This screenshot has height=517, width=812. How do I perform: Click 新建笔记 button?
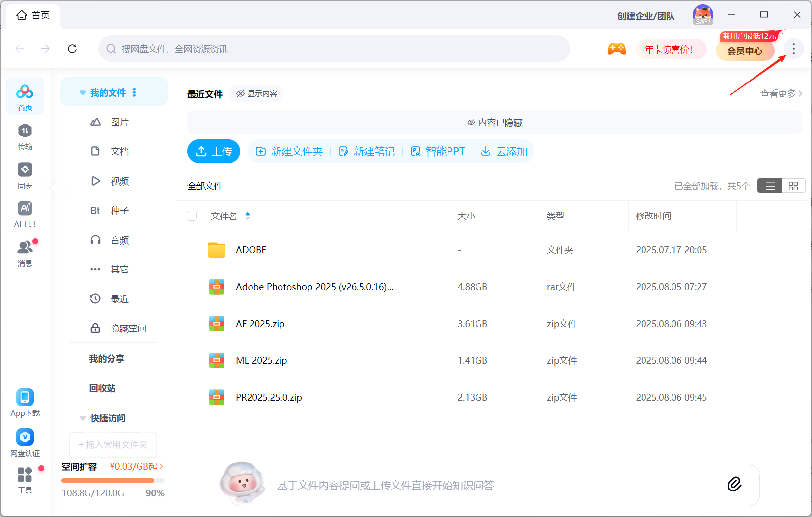click(367, 151)
